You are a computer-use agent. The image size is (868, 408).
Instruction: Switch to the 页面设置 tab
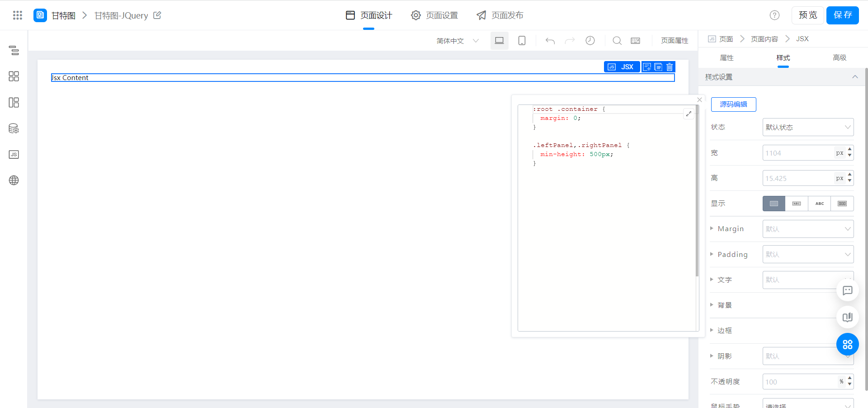tap(434, 15)
